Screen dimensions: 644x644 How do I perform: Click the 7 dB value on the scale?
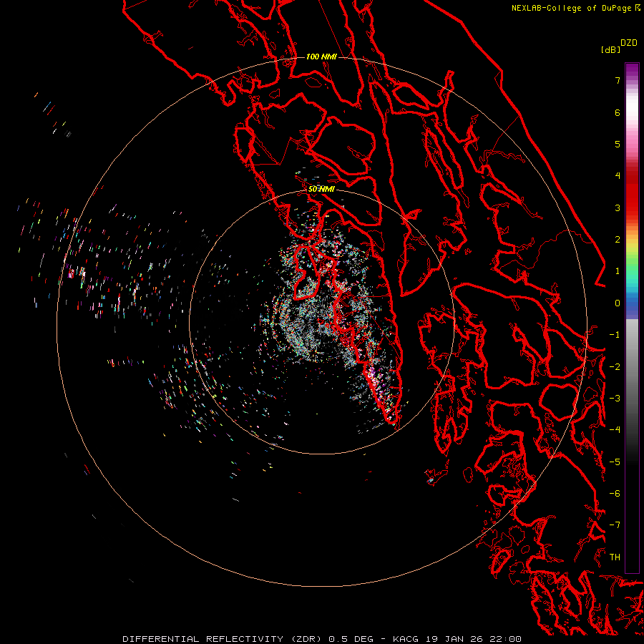tap(618, 80)
